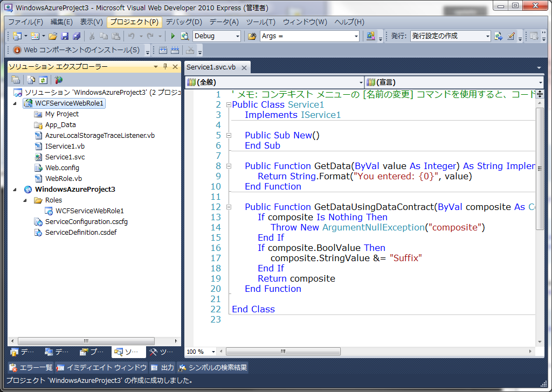
Task: Click the Solution Explorer horizontal scrollbar thumb
Action: click(86, 341)
